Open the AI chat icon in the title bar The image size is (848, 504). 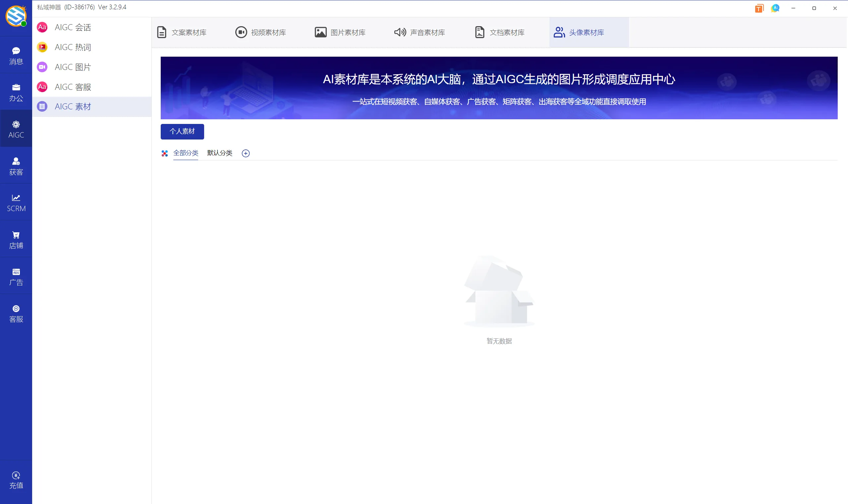tap(775, 8)
